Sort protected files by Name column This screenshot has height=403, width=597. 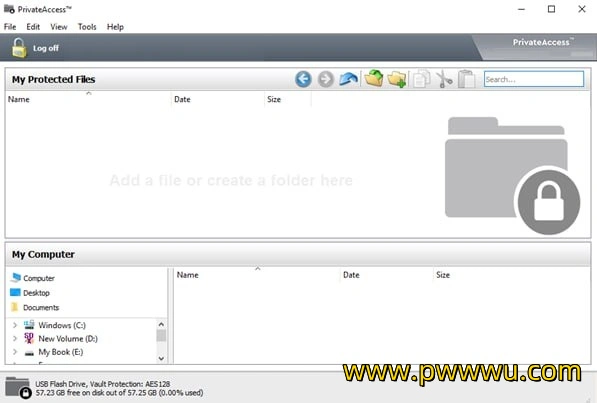coord(88,99)
